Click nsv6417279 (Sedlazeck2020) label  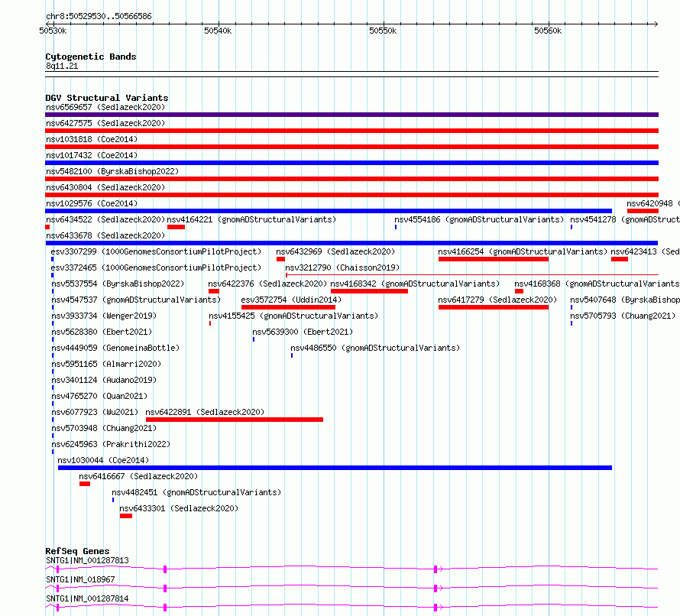tap(497, 300)
